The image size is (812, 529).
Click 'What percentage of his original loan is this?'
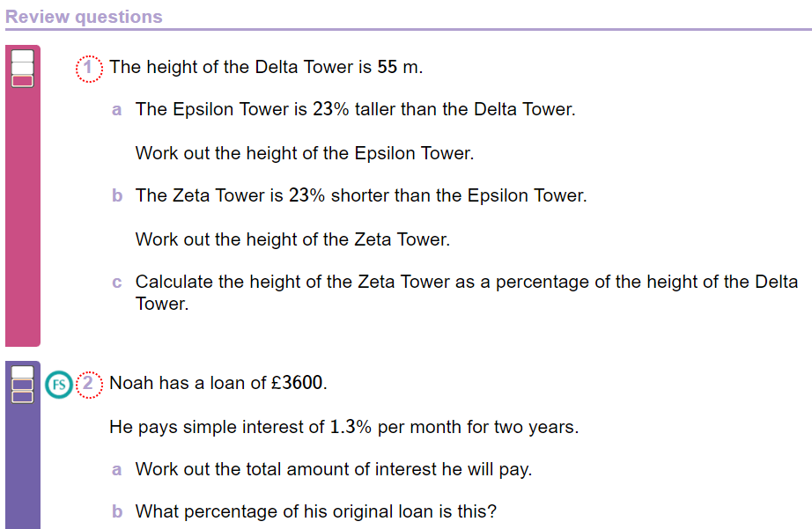pos(316,511)
